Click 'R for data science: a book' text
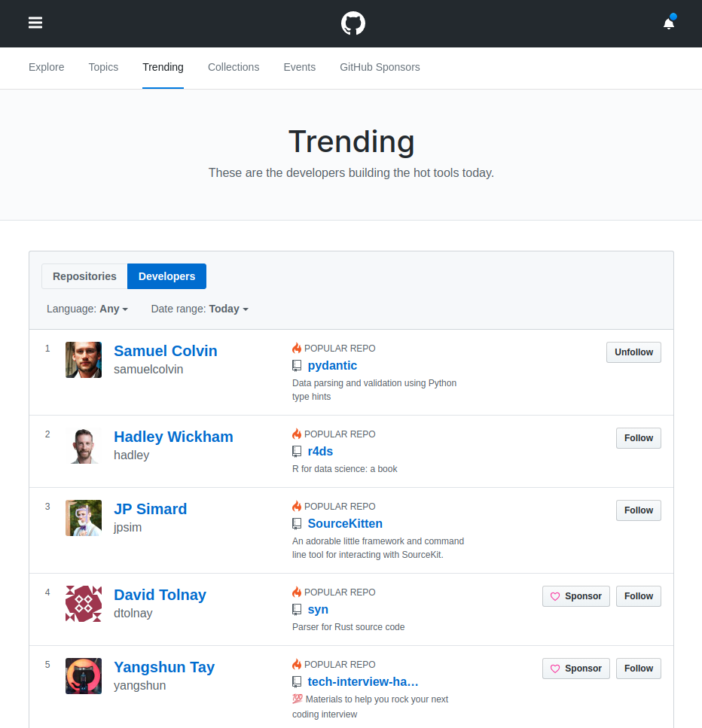The image size is (702, 728). 345,469
